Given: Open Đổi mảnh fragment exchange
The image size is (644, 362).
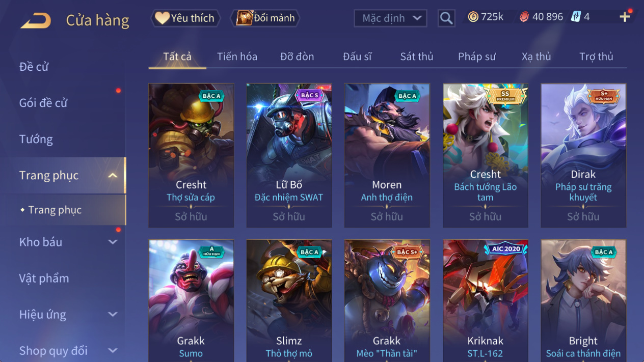Looking at the screenshot, I should tap(265, 18).
